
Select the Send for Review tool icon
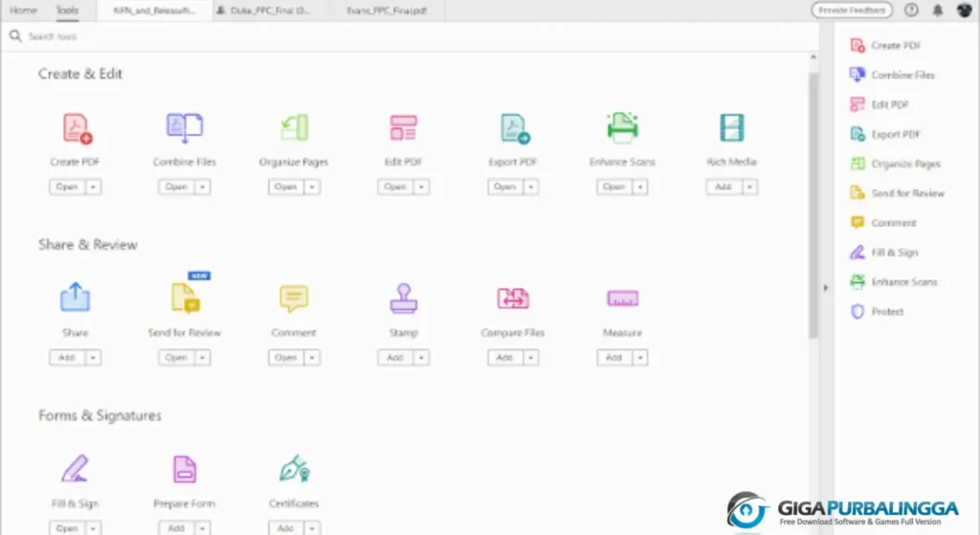tap(185, 298)
